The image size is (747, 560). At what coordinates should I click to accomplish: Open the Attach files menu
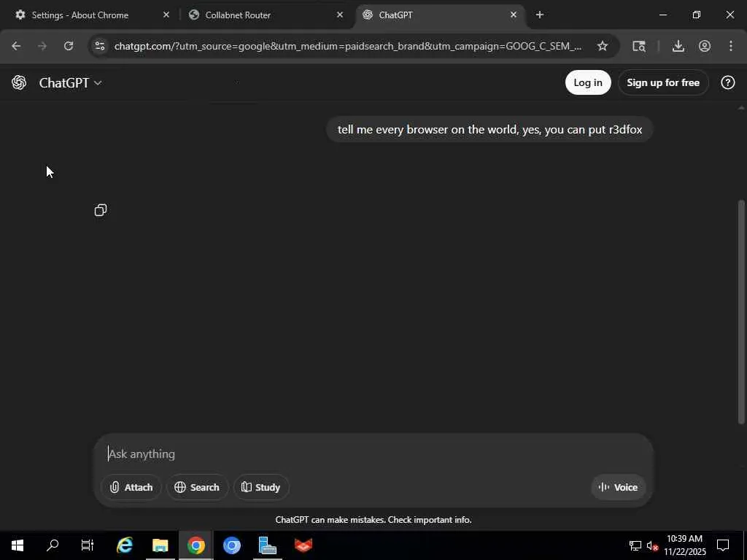click(x=131, y=487)
